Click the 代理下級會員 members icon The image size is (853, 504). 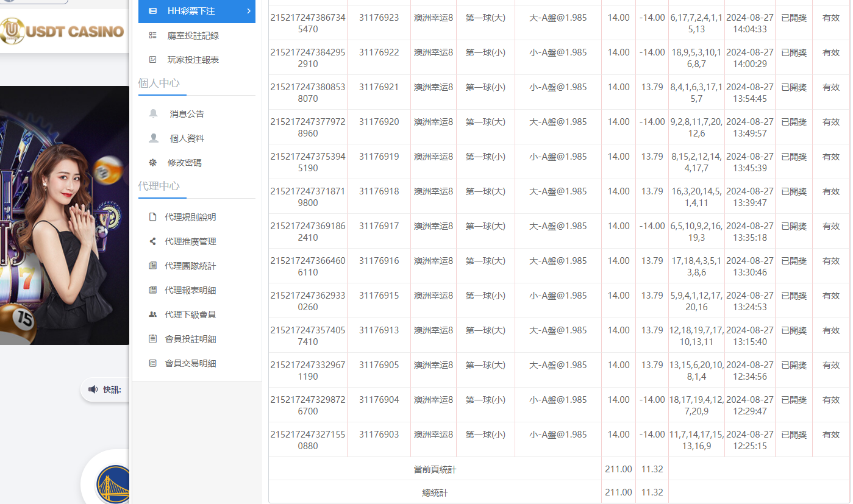[154, 314]
